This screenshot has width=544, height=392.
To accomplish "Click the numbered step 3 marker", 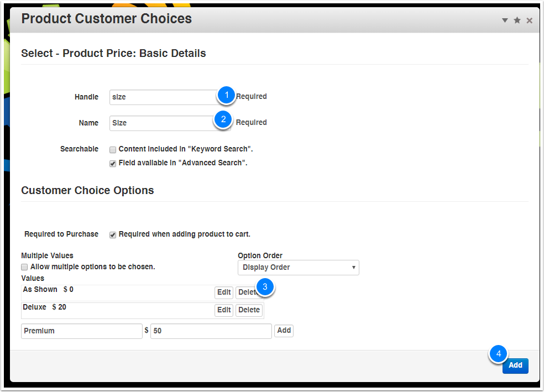I will [x=265, y=287].
